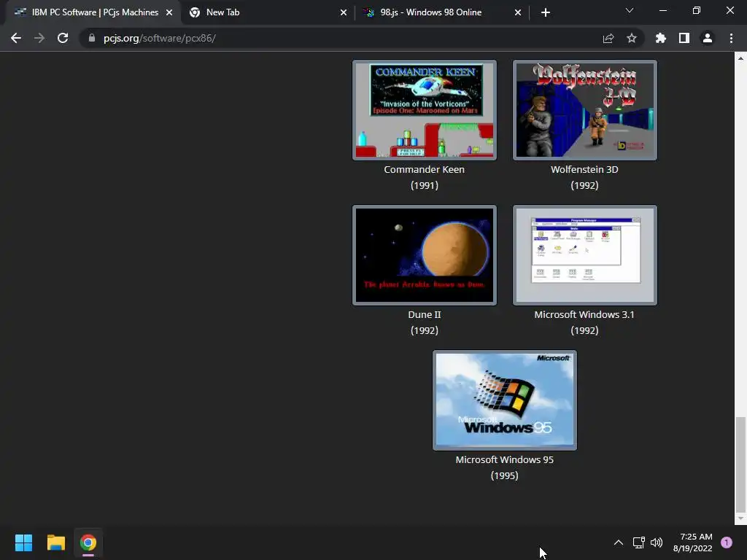Switch to the 98.js Windows 98 Online tab
This screenshot has width=747, height=560.
pos(441,12)
